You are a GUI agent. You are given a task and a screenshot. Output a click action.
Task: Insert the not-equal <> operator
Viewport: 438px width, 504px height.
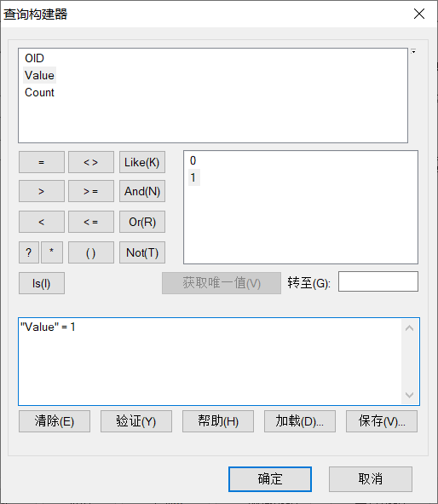click(x=91, y=162)
